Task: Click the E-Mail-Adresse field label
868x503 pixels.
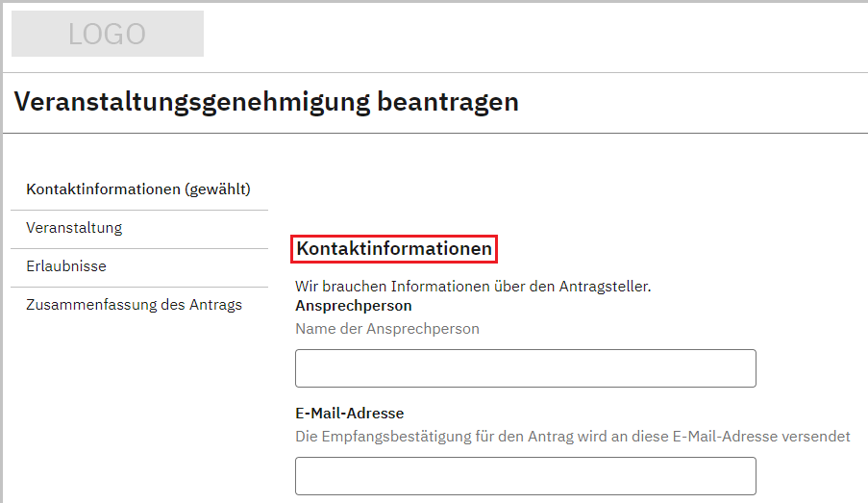Action: (349, 414)
